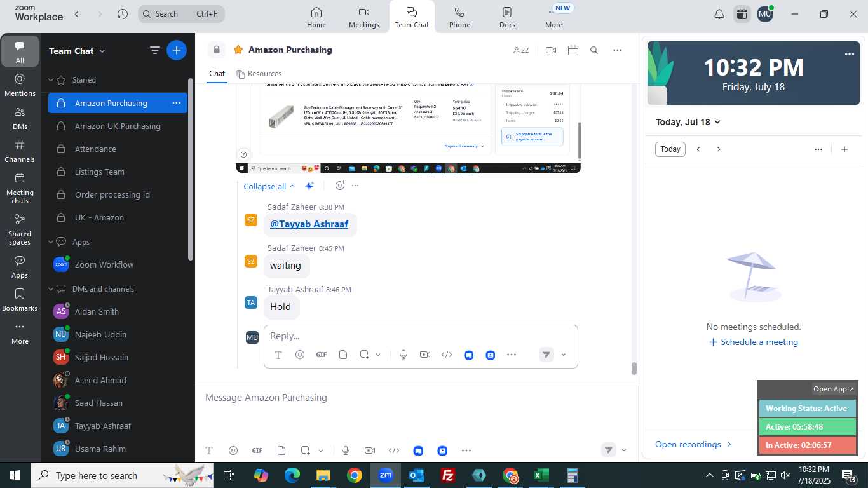
Task: Open the Today, Jul 18 date dropdown
Action: pos(688,122)
